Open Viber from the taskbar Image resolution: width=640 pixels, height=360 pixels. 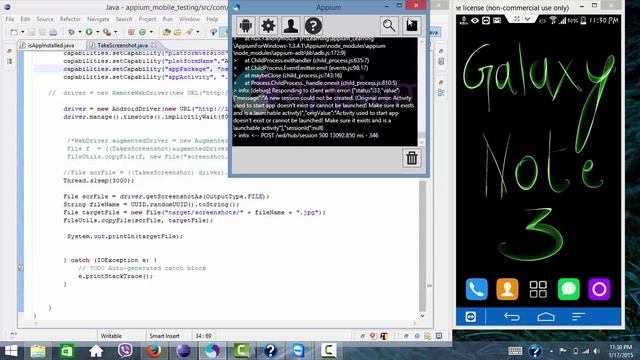tap(125, 351)
